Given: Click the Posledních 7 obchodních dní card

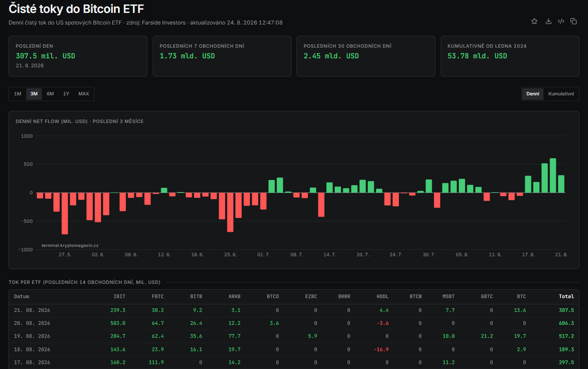Looking at the screenshot, I should coord(222,56).
